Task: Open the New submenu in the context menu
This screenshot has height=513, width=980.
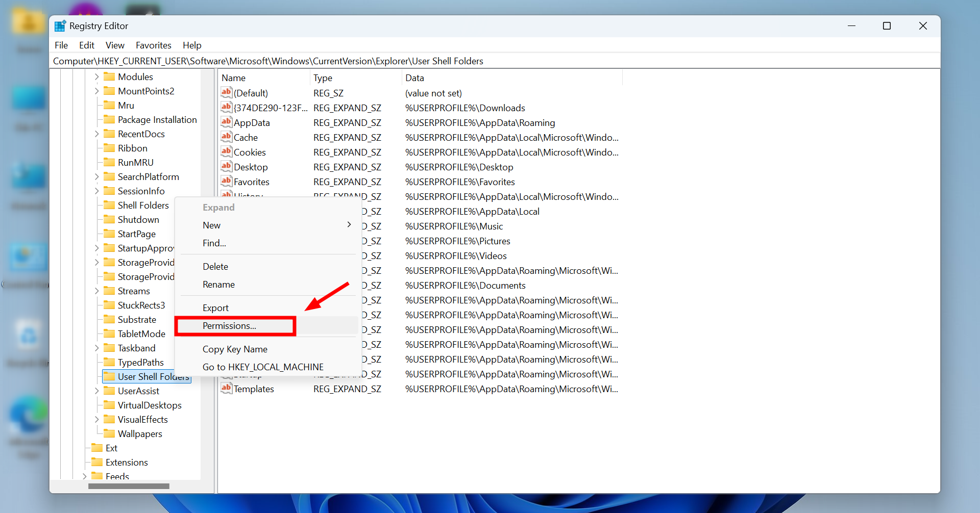Action: tap(211, 225)
